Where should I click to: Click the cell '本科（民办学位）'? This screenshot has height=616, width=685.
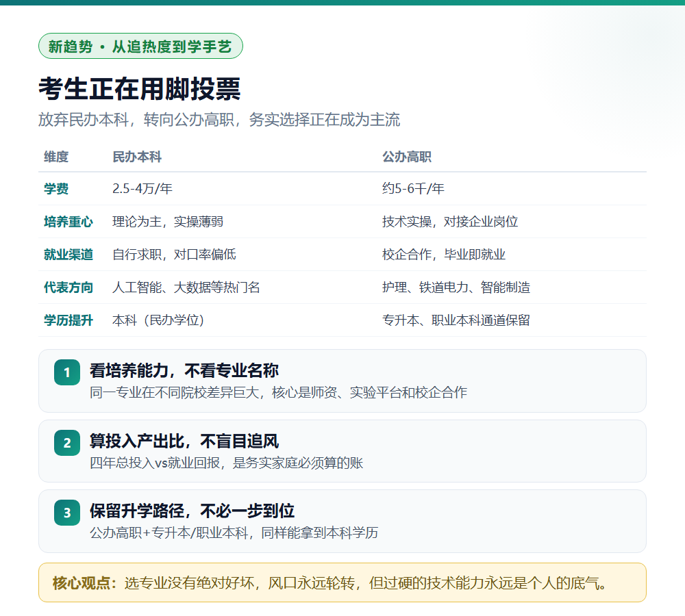[159, 320]
